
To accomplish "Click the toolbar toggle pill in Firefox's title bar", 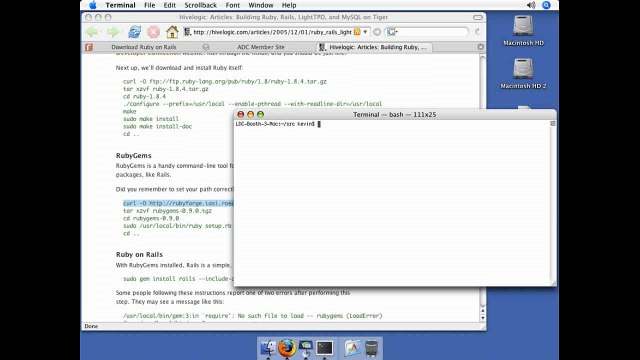I will (x=478, y=18).
